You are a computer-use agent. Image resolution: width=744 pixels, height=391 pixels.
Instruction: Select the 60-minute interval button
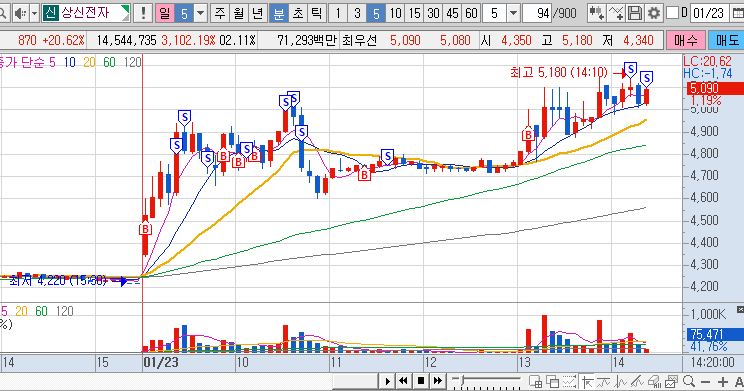(471, 13)
